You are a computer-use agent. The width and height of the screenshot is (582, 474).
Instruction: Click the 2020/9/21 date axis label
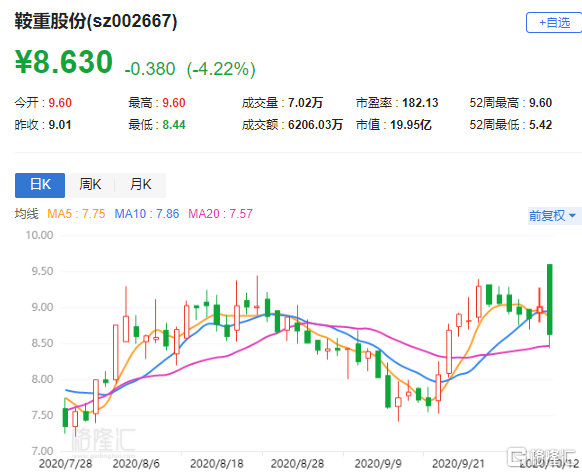pos(458,464)
